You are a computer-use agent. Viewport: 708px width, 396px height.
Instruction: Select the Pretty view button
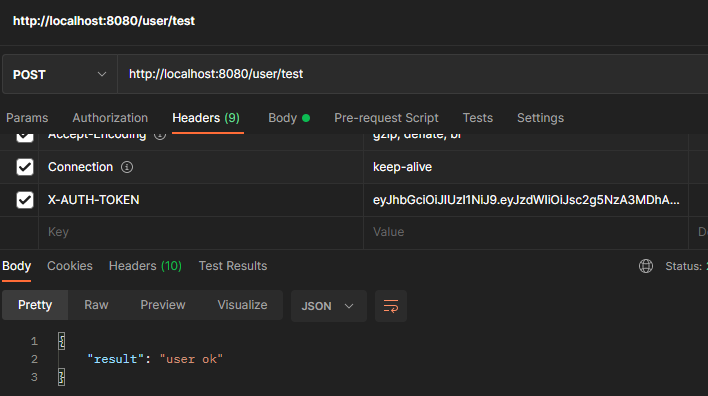(x=35, y=305)
